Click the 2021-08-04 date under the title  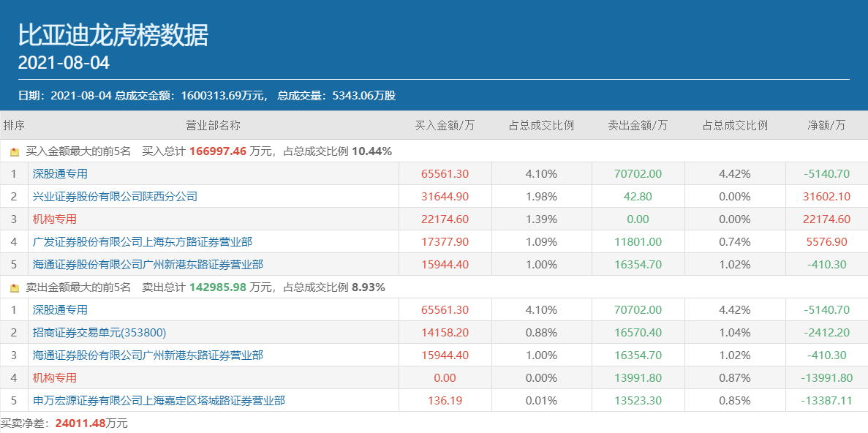(x=64, y=63)
